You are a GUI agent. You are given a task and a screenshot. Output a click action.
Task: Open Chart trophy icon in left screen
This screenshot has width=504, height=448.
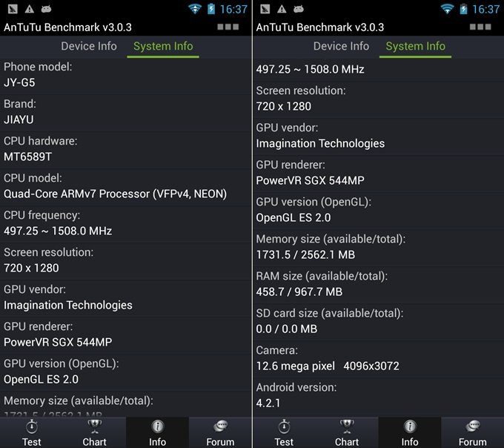[95, 426]
